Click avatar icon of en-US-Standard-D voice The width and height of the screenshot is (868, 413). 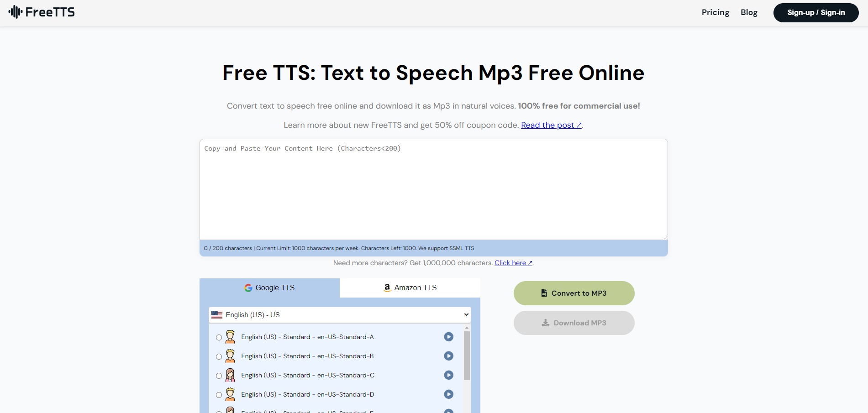[230, 394]
